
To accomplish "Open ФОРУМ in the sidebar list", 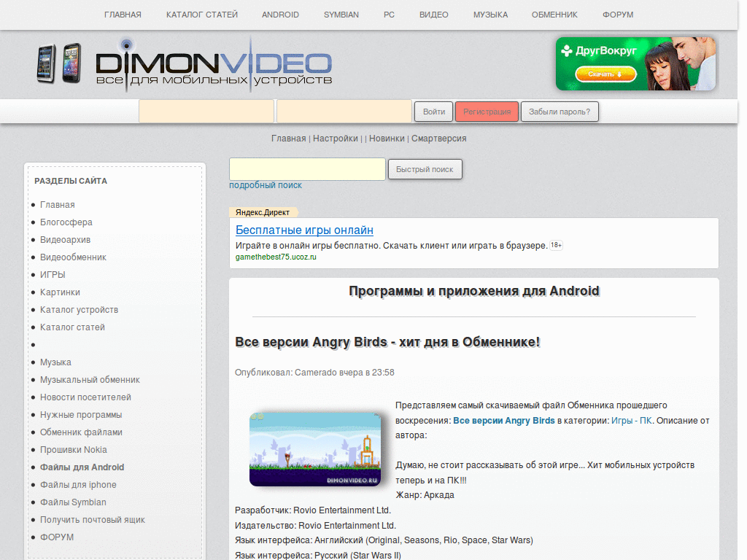I will 57,537.
